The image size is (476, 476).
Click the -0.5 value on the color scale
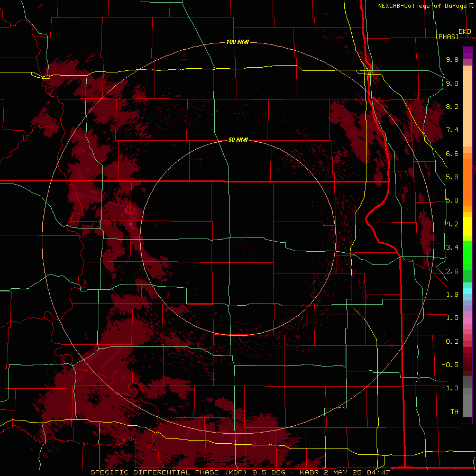[450, 365]
